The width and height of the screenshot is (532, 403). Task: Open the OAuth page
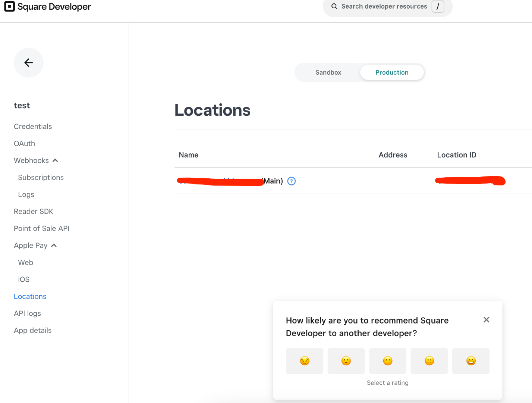(x=25, y=144)
